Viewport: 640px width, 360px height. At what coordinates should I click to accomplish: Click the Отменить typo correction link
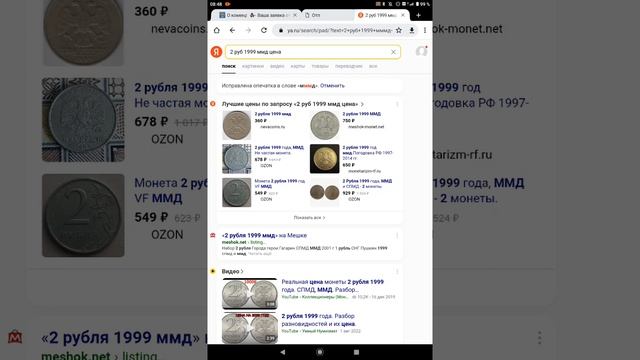332,86
